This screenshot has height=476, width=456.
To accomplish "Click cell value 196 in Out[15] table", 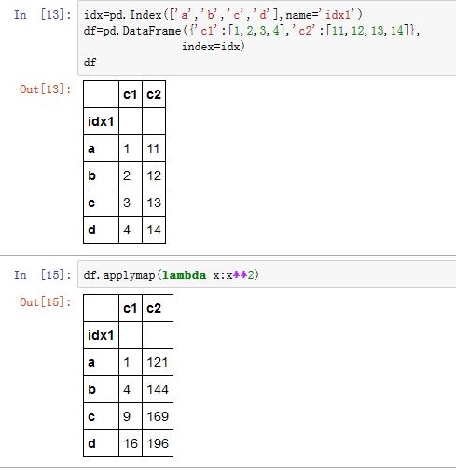I will 158,443.
